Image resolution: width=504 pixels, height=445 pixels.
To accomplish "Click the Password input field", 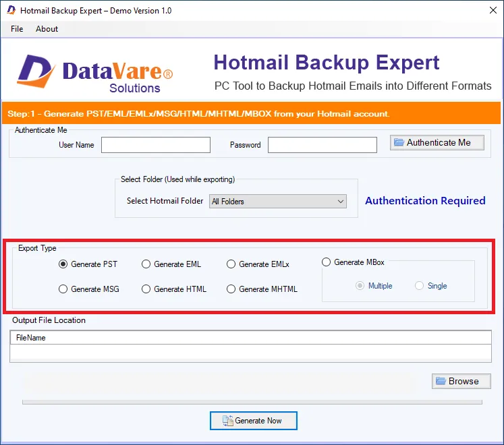I will coord(322,145).
